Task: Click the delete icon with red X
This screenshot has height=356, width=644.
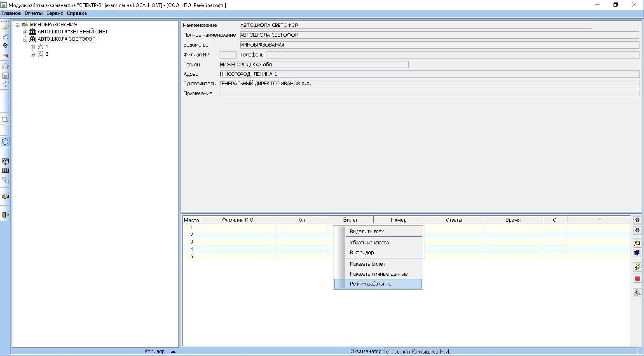Action: 5,55
